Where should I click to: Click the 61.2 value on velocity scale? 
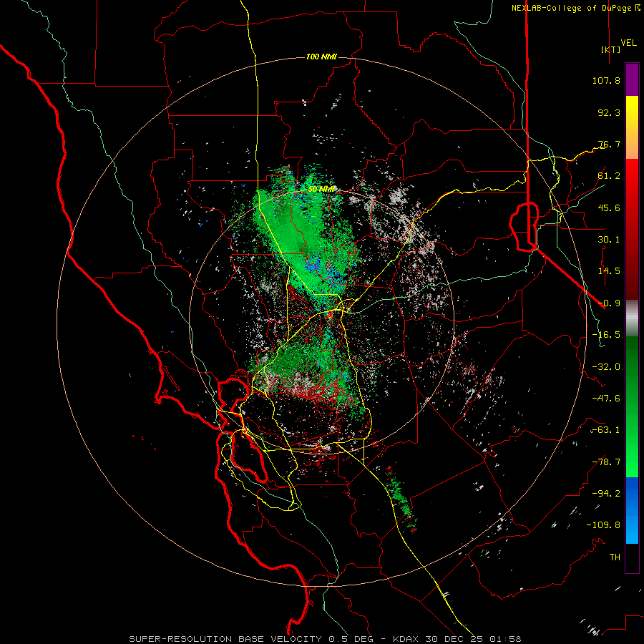(x=609, y=176)
